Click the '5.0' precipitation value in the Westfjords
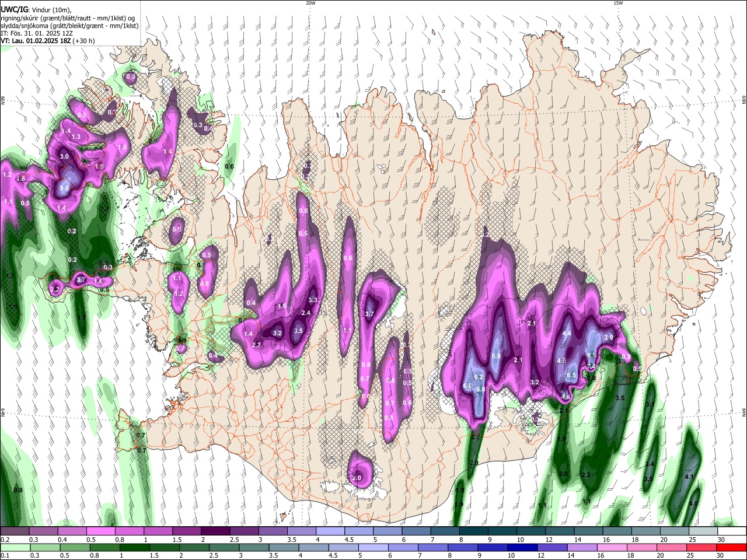 pos(64,188)
